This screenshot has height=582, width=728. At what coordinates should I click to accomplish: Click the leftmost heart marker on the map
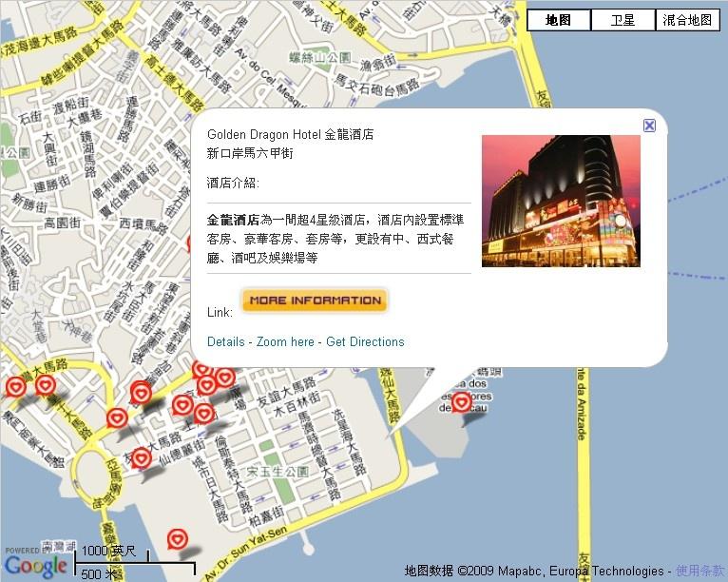15,386
